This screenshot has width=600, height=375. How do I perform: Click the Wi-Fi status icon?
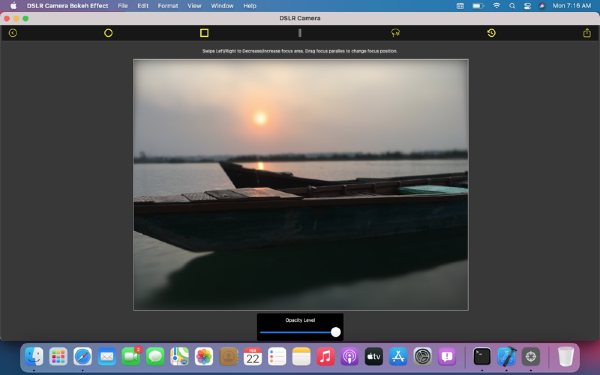(496, 6)
